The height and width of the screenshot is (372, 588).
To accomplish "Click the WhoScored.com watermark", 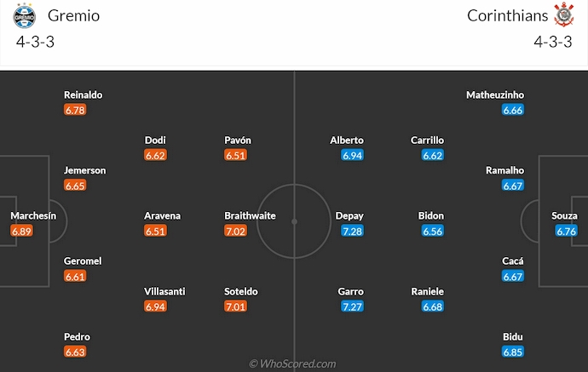I will 292,363.
